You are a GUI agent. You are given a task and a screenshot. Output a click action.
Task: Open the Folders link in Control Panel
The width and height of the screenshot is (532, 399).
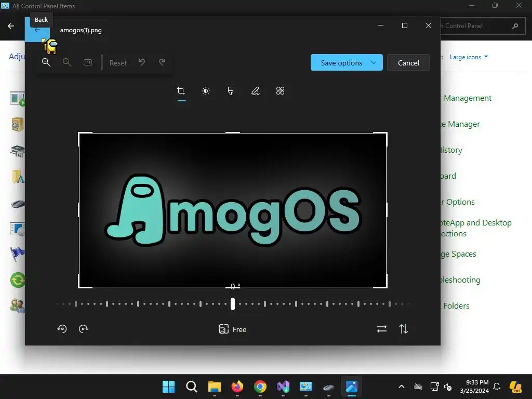456,305
